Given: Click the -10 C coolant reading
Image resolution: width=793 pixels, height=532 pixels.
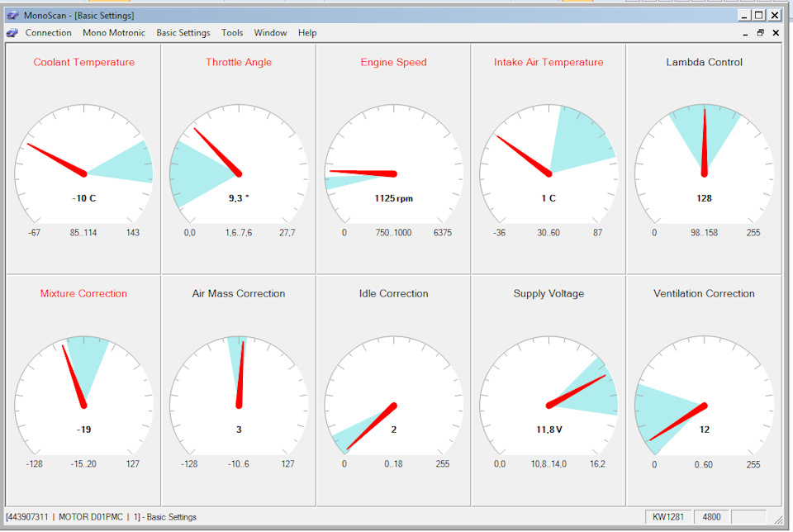Looking at the screenshot, I should pyautogui.click(x=84, y=198).
